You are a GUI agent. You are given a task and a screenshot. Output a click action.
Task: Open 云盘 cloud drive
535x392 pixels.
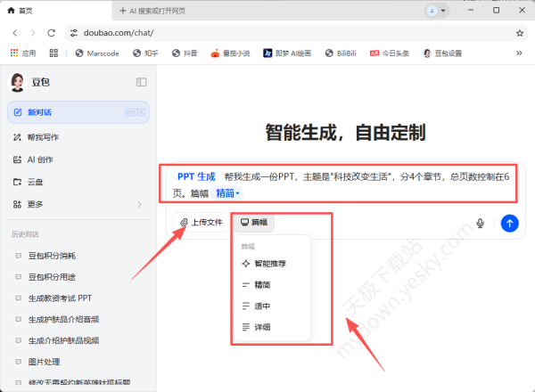pyautogui.click(x=36, y=182)
